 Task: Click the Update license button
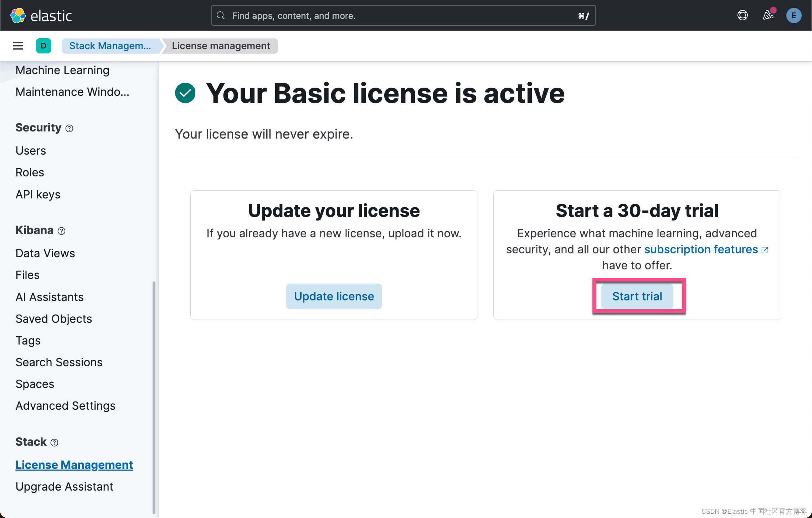click(x=334, y=296)
